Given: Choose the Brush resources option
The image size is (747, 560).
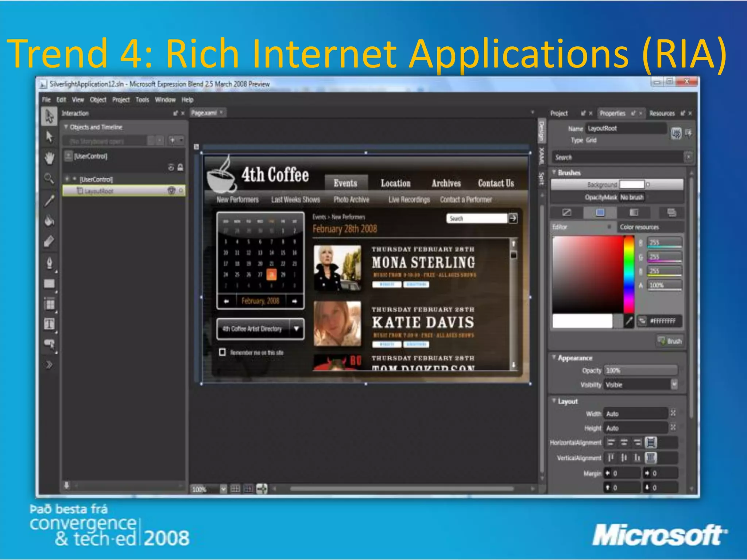Looking at the screenshot, I should (671, 212).
